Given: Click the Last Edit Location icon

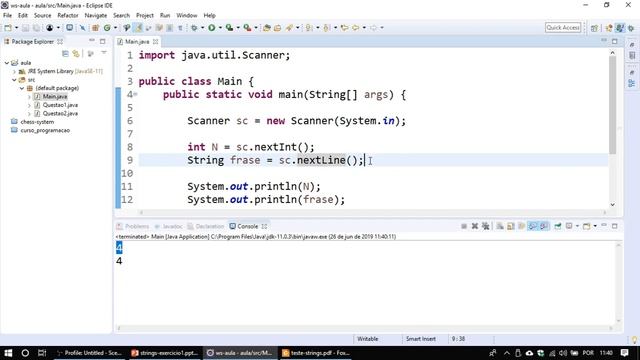Looking at the screenshot, I should tap(344, 28).
